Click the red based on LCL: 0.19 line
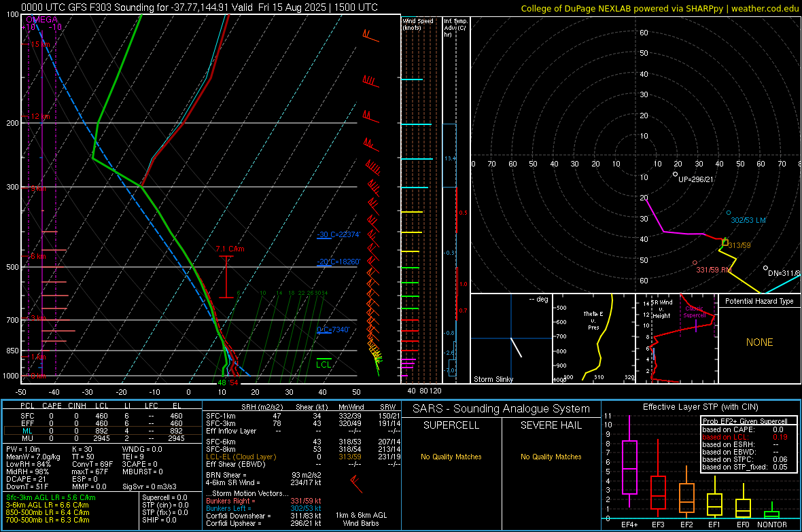 coord(745,437)
